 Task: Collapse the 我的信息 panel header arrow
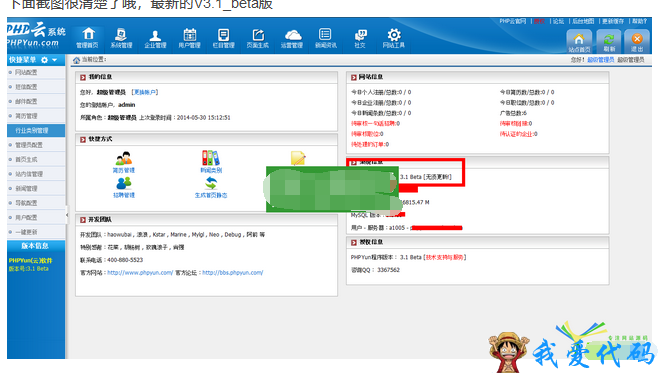coord(83,77)
